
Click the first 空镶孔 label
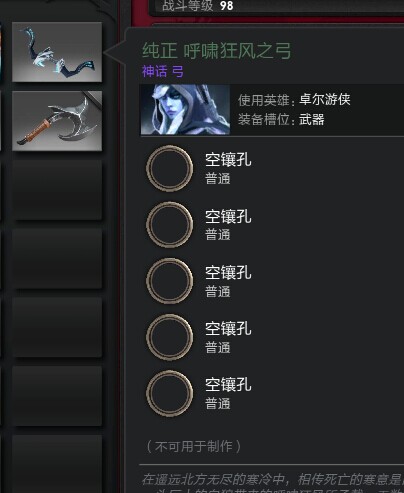click(228, 160)
